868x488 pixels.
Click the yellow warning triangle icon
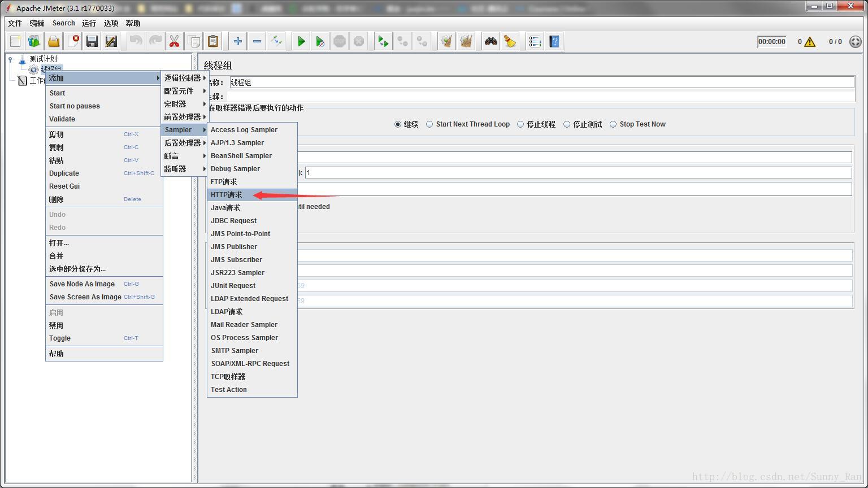pyautogui.click(x=810, y=42)
